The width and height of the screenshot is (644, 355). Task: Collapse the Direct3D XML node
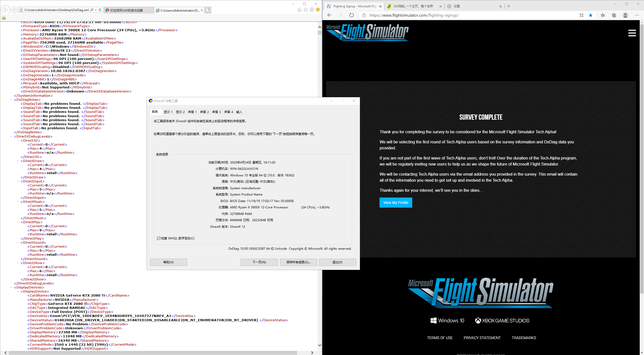tap(18, 141)
